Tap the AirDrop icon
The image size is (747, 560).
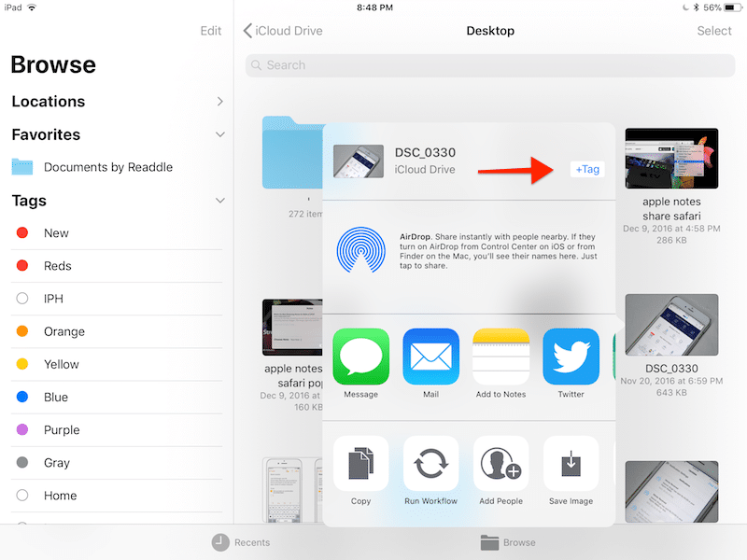361,247
